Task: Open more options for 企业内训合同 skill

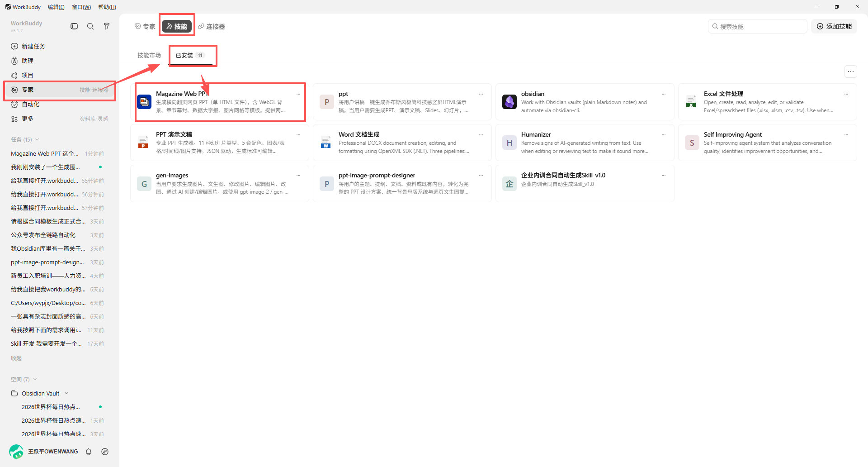Action: tap(664, 176)
